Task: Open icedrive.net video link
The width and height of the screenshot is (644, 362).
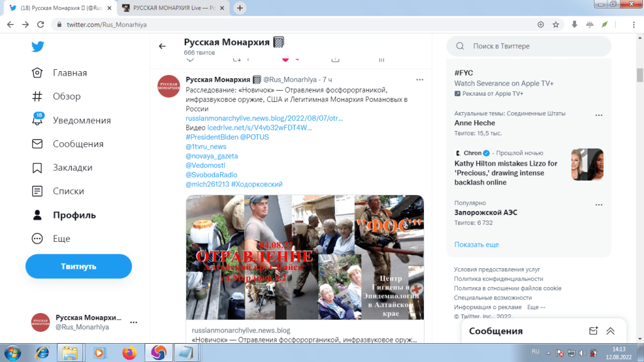Action: tap(260, 128)
